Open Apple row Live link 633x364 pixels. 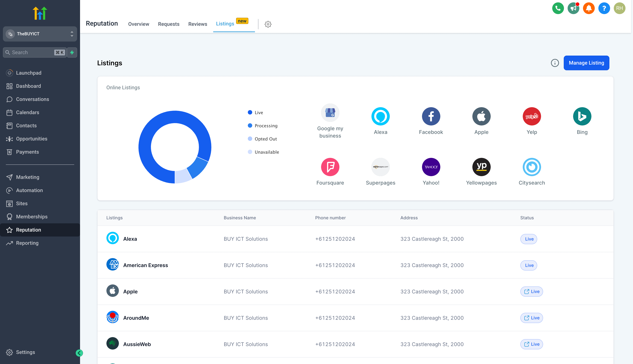click(x=531, y=292)
